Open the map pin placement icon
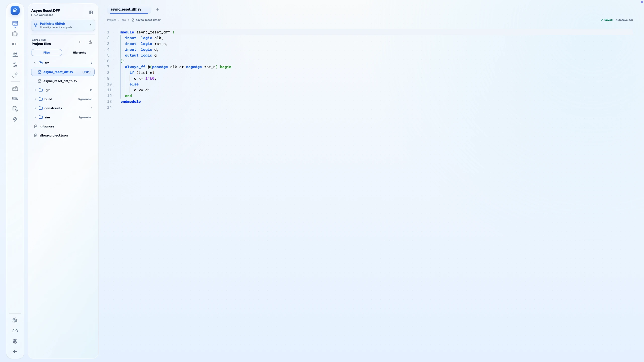Screen dimensions: 644x362 pos(15,54)
